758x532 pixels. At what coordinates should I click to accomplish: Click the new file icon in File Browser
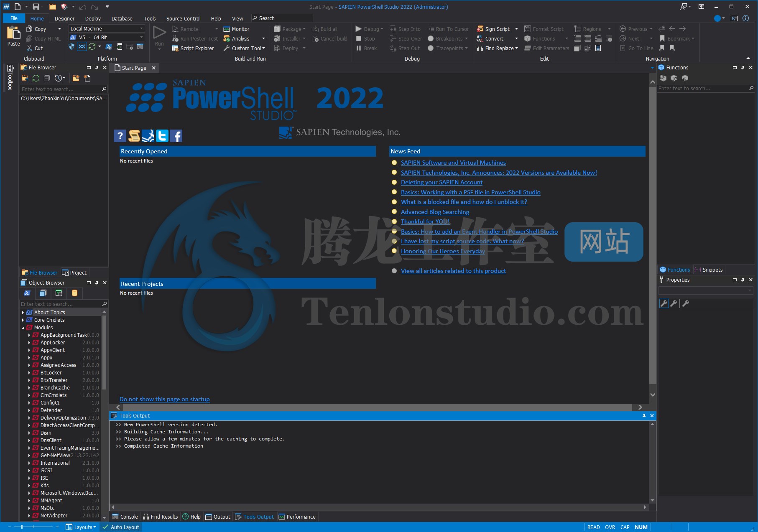pyautogui.click(x=87, y=78)
